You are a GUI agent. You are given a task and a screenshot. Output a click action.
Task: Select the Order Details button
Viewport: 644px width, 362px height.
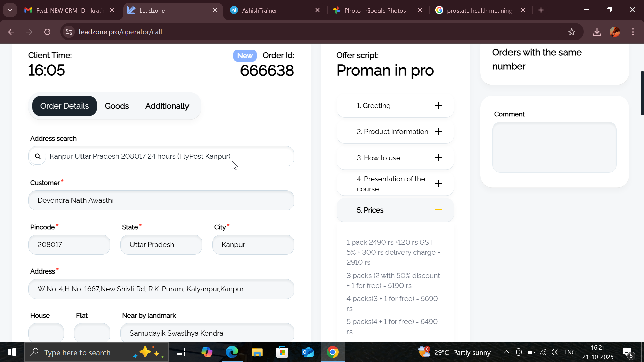tap(64, 106)
